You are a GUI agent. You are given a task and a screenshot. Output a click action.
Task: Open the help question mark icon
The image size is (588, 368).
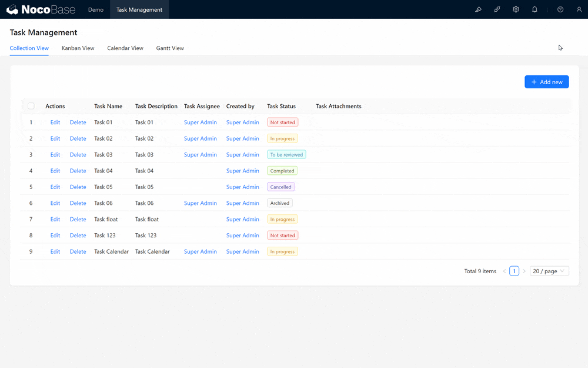click(560, 9)
